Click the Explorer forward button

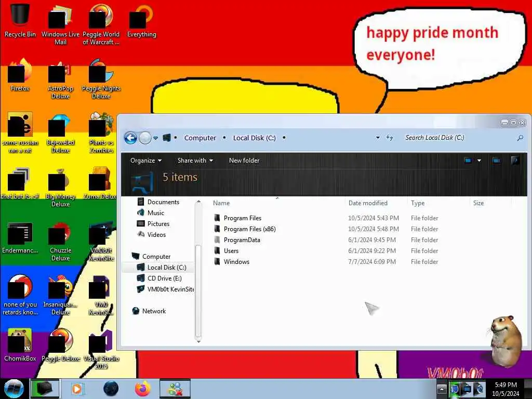[x=145, y=138]
